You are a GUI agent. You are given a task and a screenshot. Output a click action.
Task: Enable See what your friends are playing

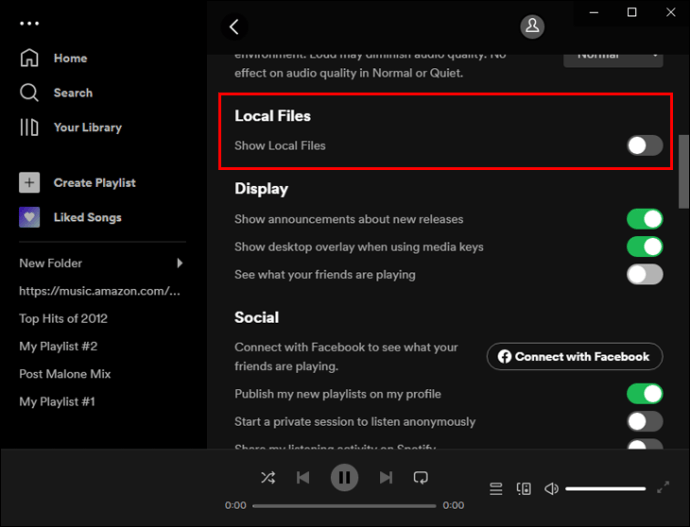click(645, 274)
